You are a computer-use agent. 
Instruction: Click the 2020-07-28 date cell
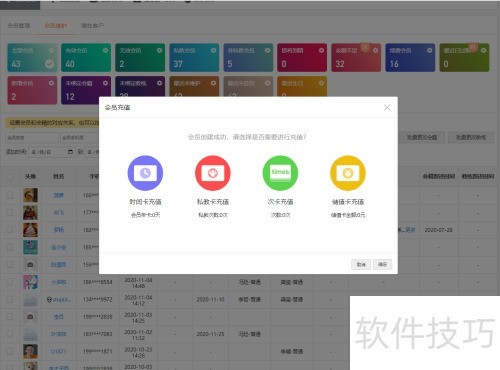tap(438, 230)
